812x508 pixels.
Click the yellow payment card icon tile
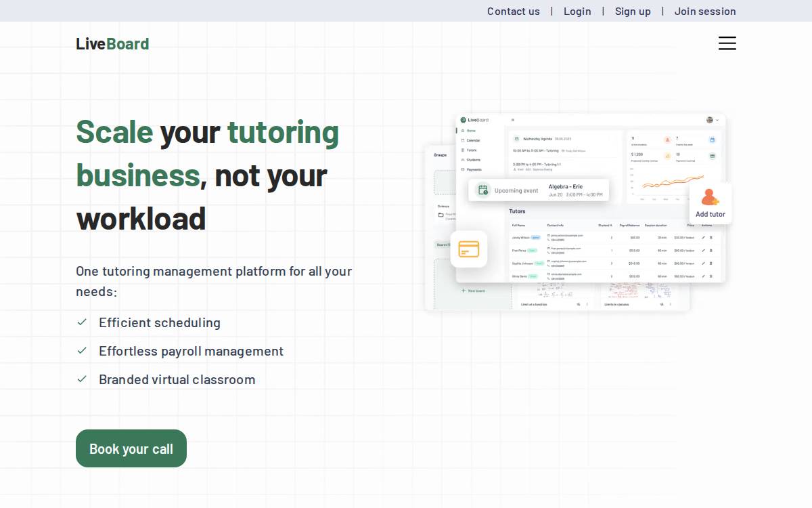(469, 249)
